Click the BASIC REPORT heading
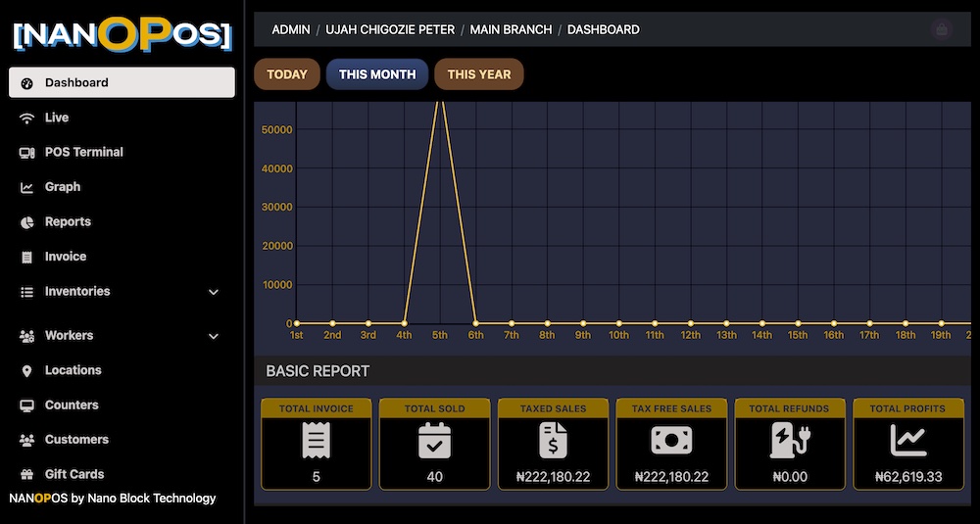 point(318,371)
